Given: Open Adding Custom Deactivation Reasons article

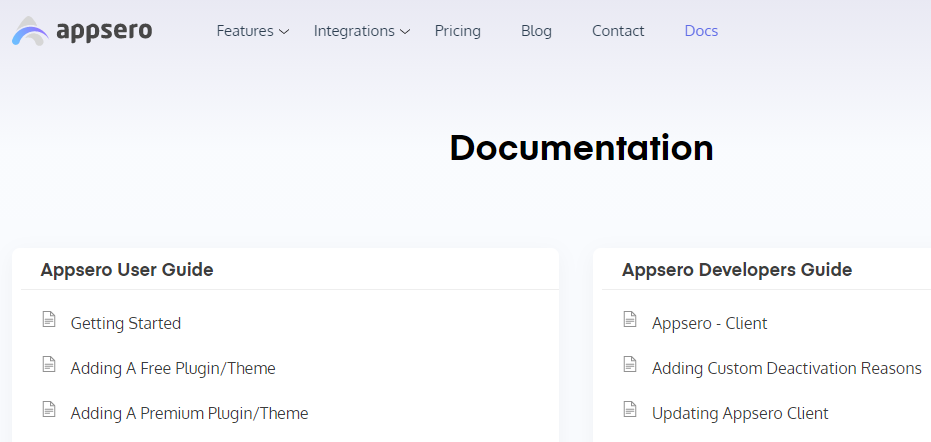Looking at the screenshot, I should coord(787,368).
